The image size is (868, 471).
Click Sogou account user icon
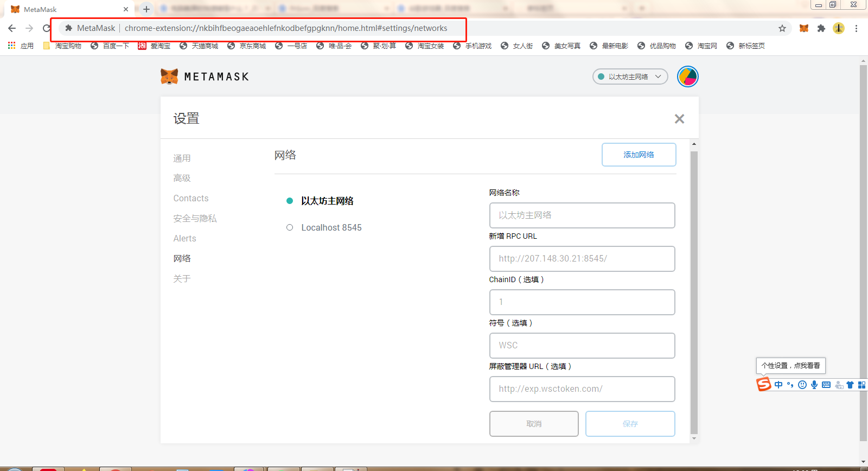(839, 385)
